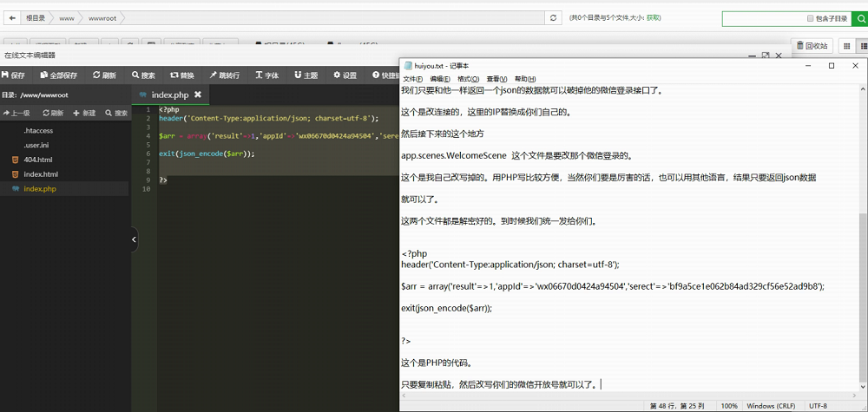Open editor 设置 (Settings) gear
Viewport: 868px width, 412px height.
344,75
